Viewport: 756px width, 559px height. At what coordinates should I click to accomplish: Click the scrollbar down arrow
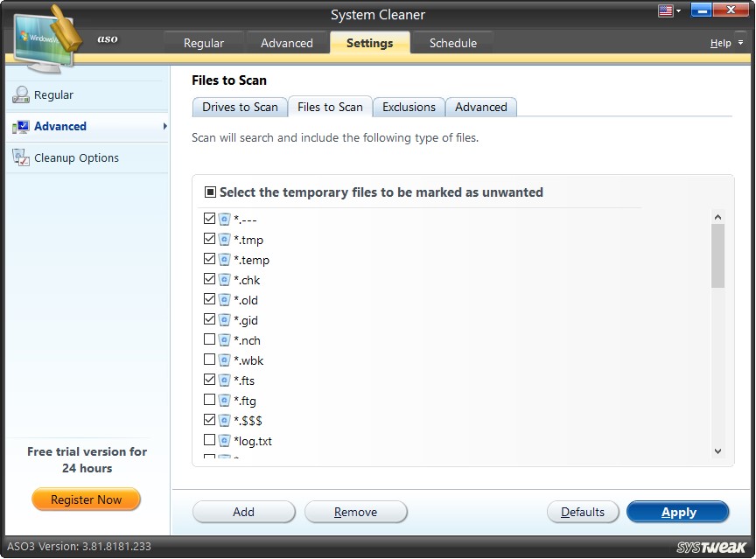click(x=717, y=451)
